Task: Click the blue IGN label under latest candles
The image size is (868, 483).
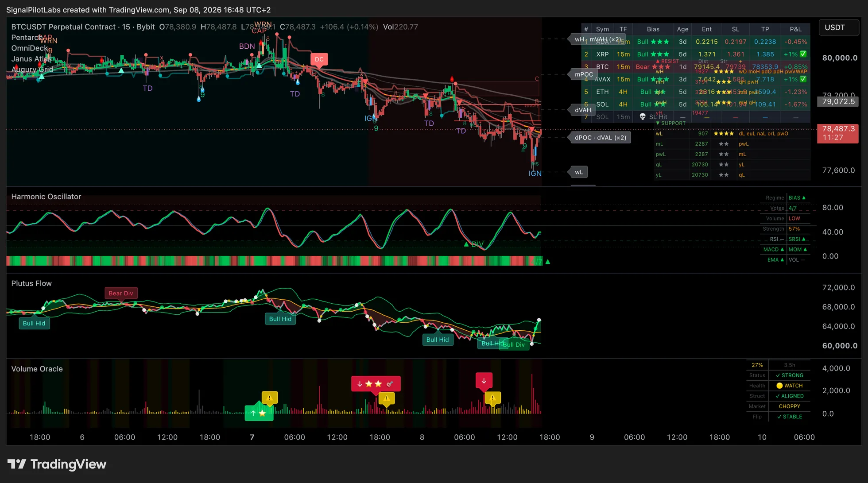Action: pos(535,174)
